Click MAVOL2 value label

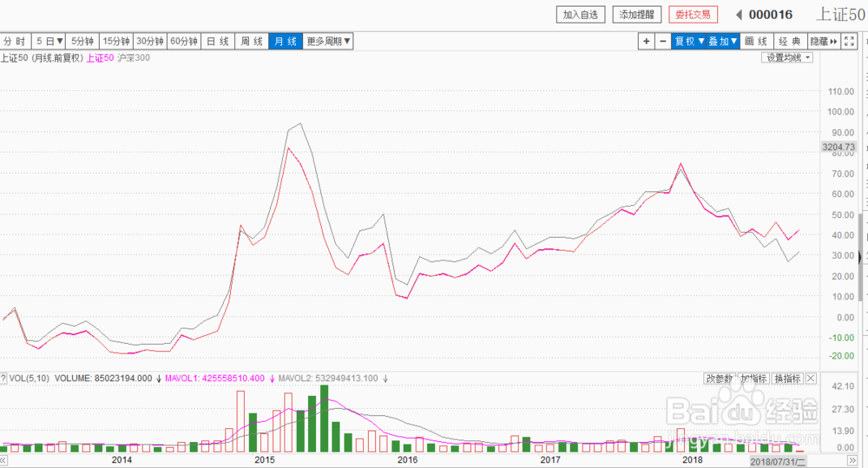tap(328, 379)
